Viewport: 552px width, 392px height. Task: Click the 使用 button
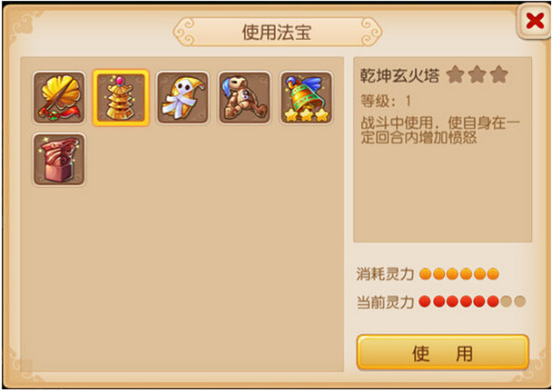pyautogui.click(x=443, y=352)
